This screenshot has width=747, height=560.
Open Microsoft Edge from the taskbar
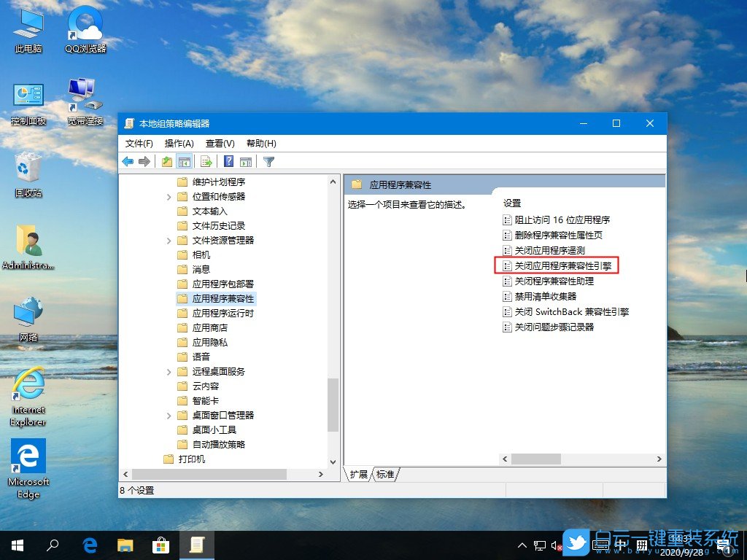pos(89,545)
